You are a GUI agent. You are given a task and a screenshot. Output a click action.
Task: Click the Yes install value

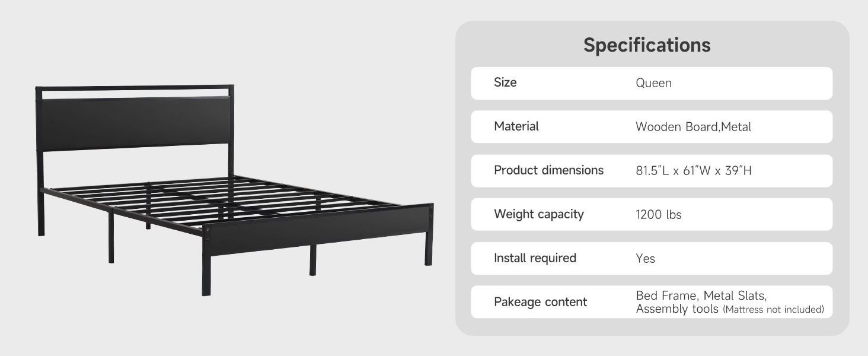tap(646, 259)
